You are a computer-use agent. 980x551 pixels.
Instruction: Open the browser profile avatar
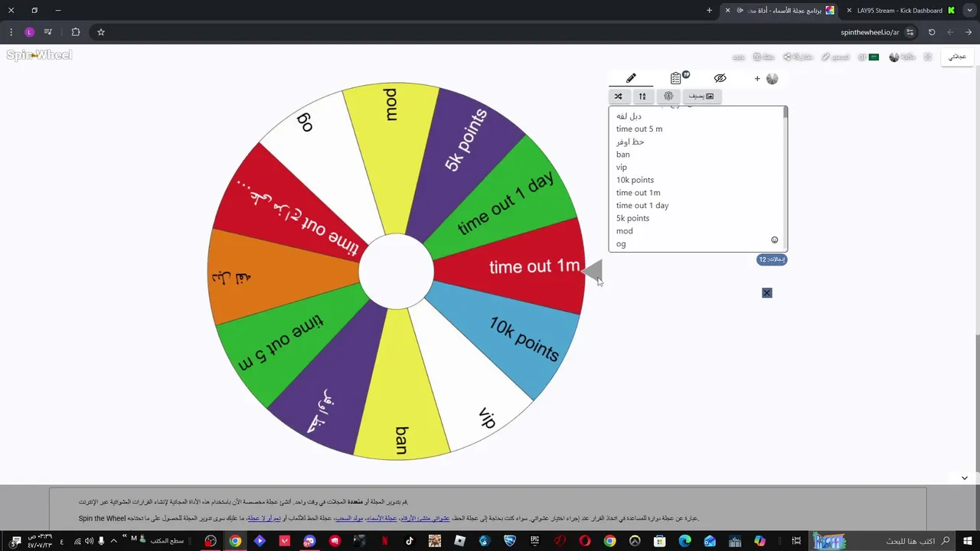point(29,32)
